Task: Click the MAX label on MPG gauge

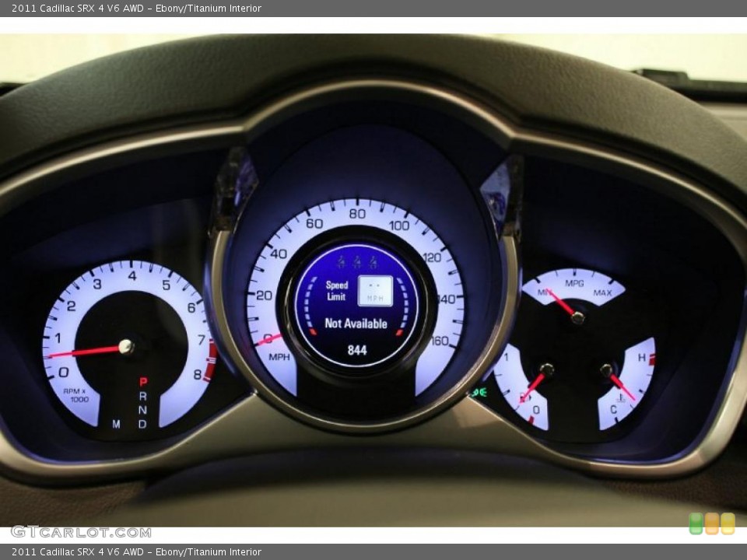Action: 602,292
